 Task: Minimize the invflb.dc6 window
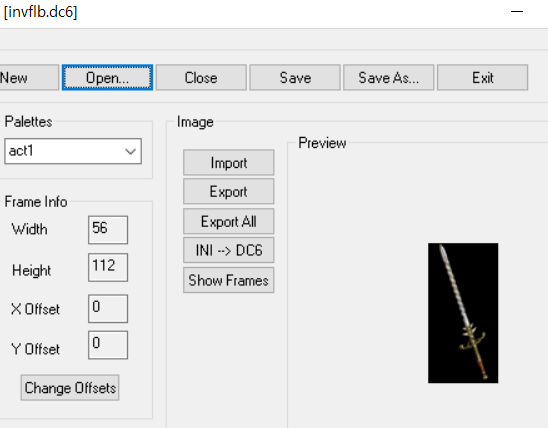tap(517, 12)
